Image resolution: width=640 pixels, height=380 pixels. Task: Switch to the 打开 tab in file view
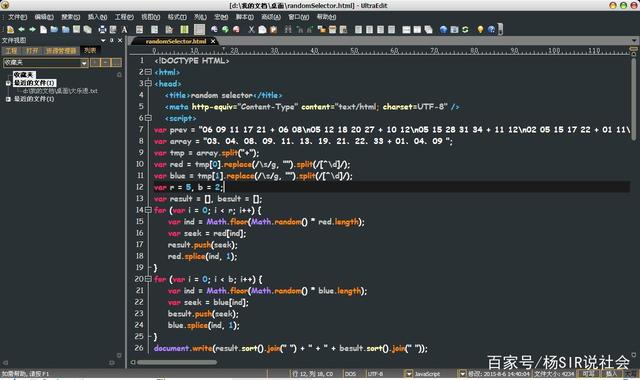[x=32, y=51]
